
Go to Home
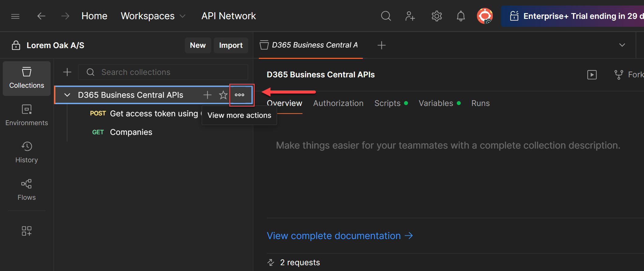point(94,16)
